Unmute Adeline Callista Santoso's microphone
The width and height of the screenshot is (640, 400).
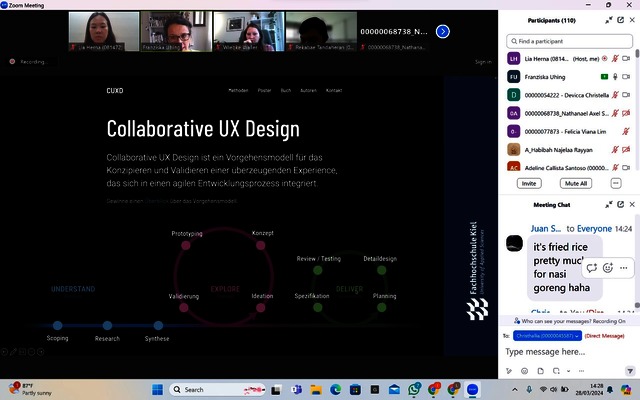pyautogui.click(x=615, y=167)
